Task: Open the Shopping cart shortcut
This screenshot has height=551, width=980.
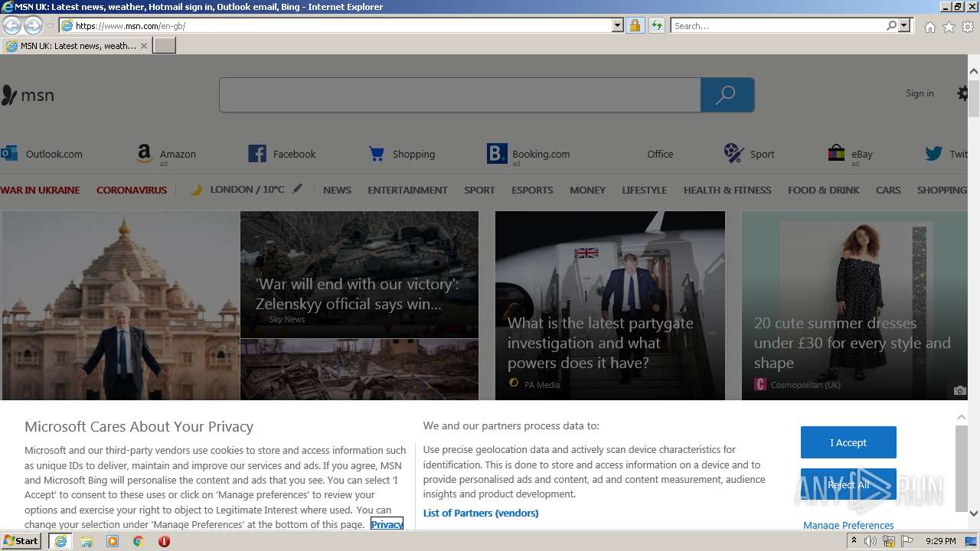Action: (x=402, y=154)
